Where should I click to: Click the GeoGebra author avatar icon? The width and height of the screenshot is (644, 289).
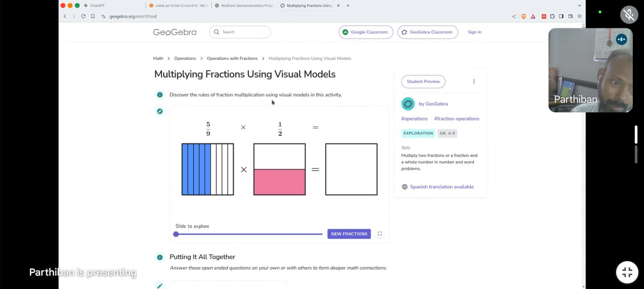coord(408,103)
